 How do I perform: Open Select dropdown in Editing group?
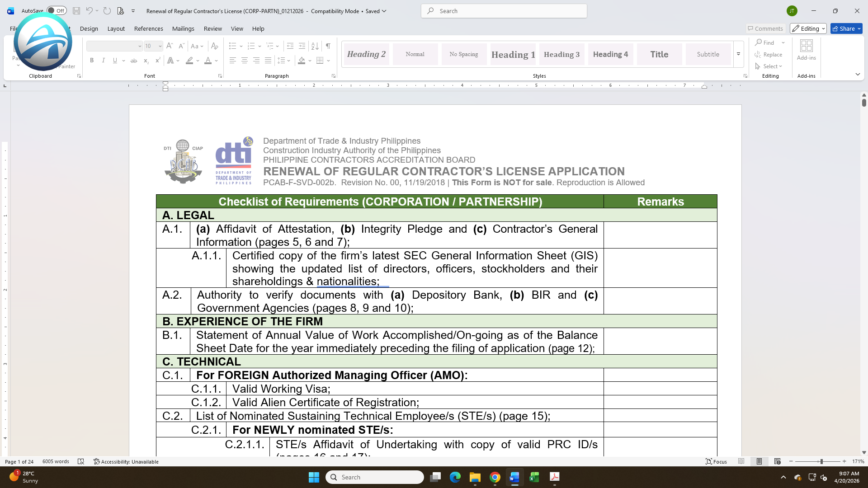pos(769,66)
